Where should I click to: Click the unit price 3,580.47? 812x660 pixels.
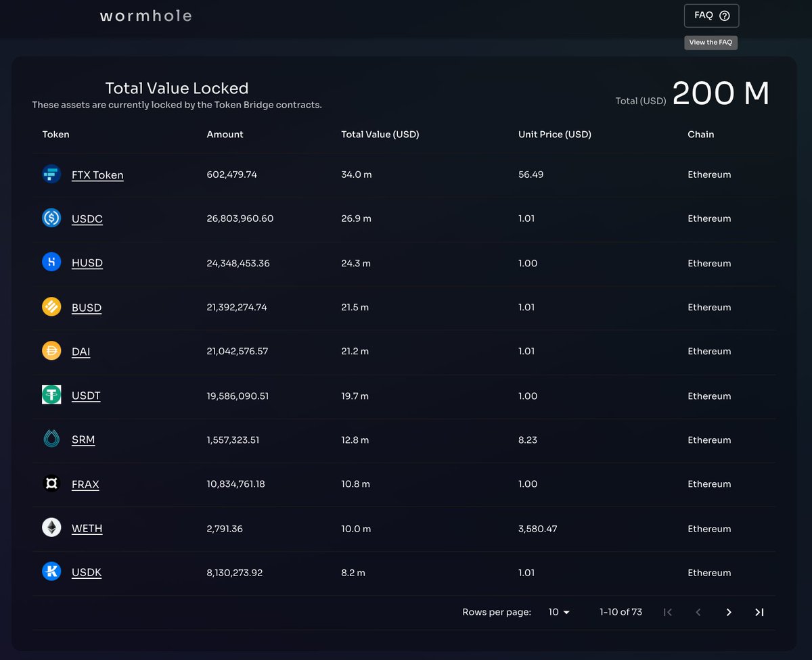click(538, 528)
